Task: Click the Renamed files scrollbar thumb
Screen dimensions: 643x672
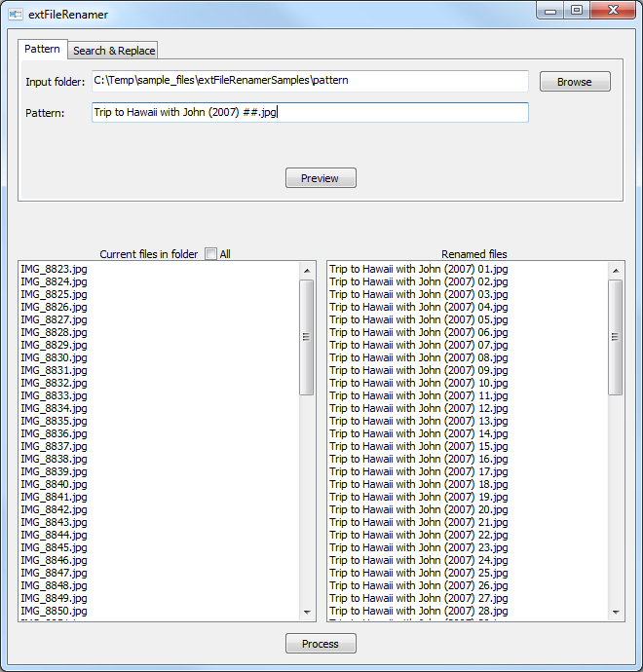Action: (615, 337)
